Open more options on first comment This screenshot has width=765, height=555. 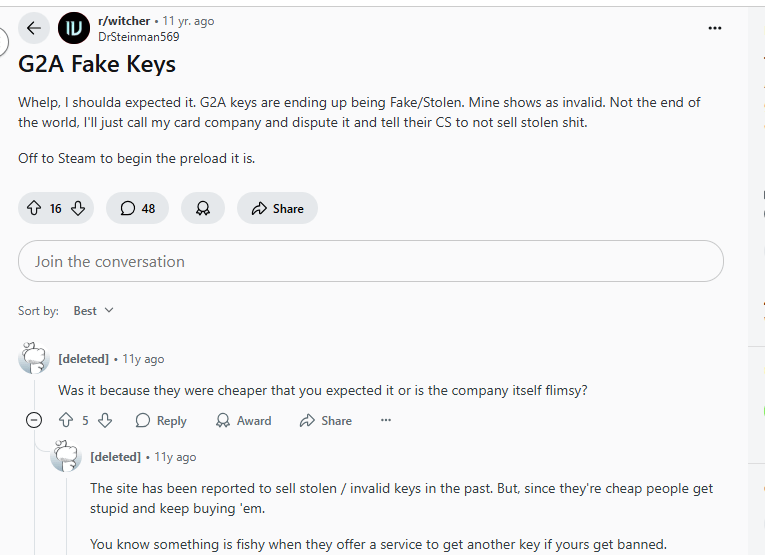click(386, 421)
